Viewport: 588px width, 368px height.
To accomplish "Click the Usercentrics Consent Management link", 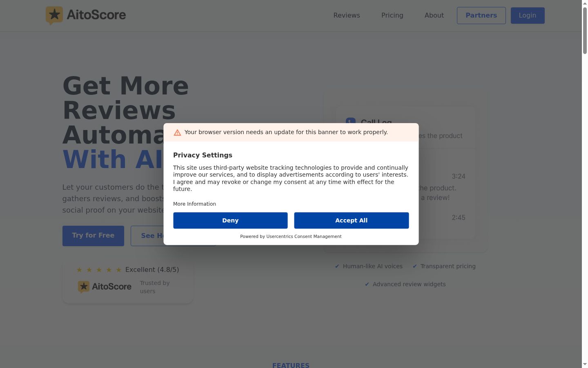I will tap(304, 236).
